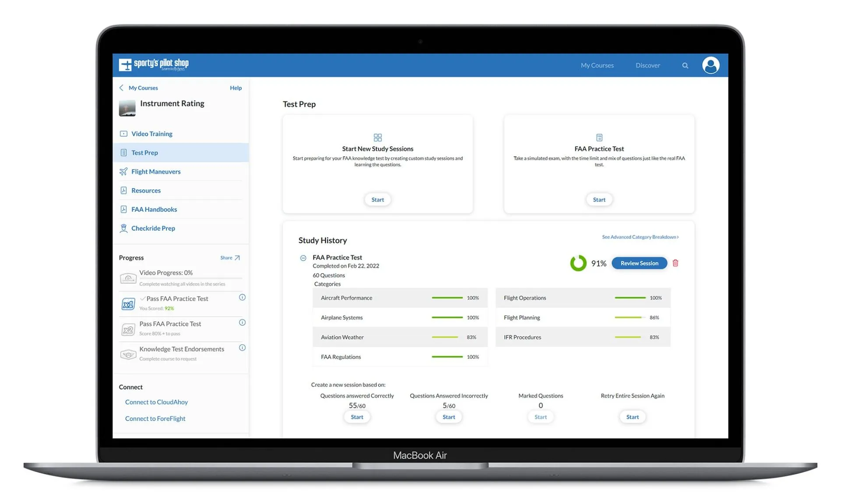Click Start New Study Sessions grid icon

[x=378, y=137]
